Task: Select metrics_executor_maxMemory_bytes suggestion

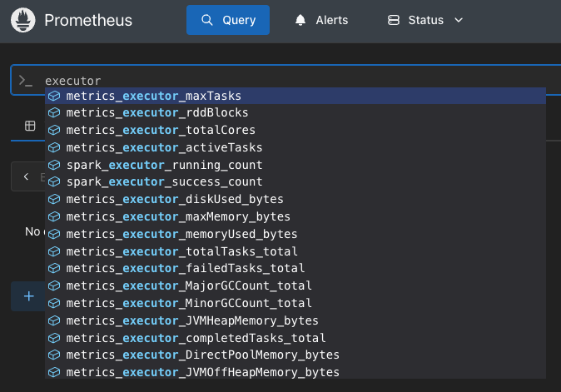Action: pos(295,216)
